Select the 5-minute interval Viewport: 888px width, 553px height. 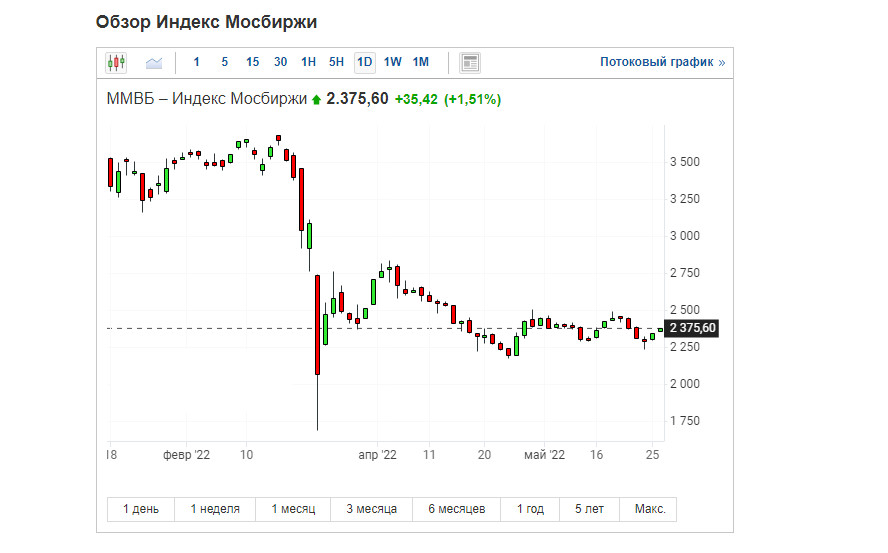[x=225, y=62]
